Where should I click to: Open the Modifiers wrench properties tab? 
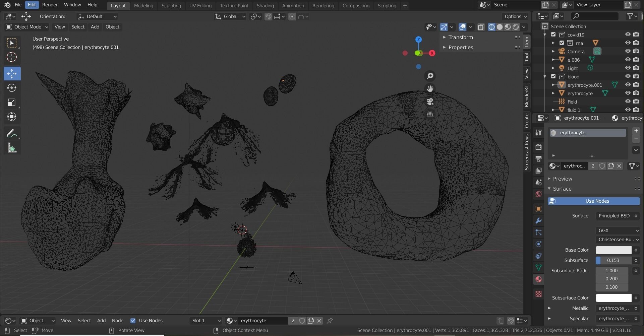click(x=538, y=221)
